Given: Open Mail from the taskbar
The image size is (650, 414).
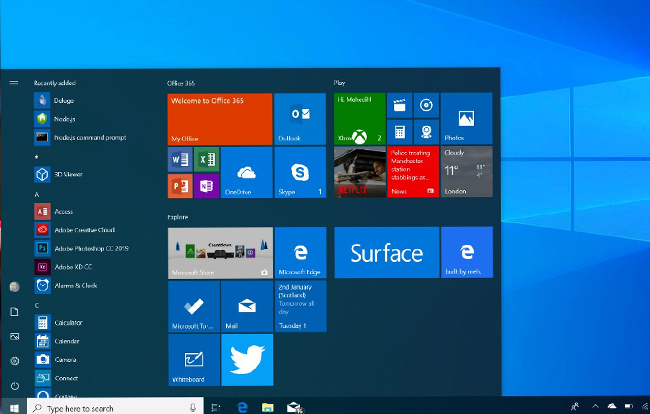Looking at the screenshot, I should coord(294,408).
